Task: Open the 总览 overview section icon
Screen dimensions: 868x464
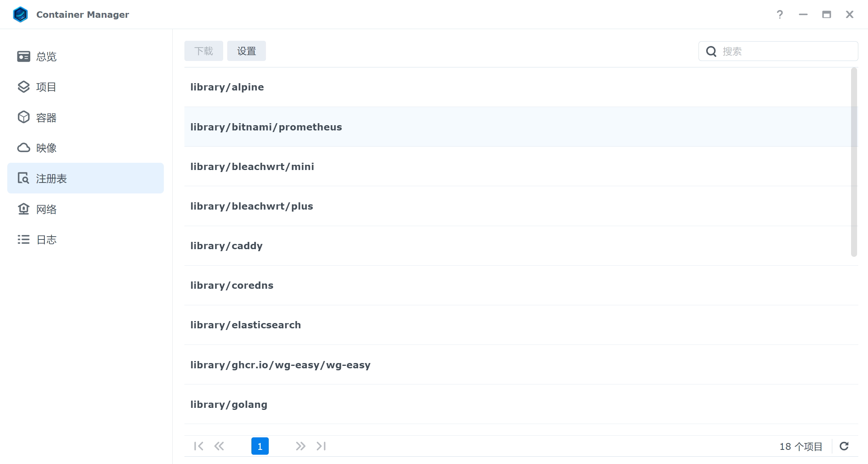Action: (x=23, y=57)
